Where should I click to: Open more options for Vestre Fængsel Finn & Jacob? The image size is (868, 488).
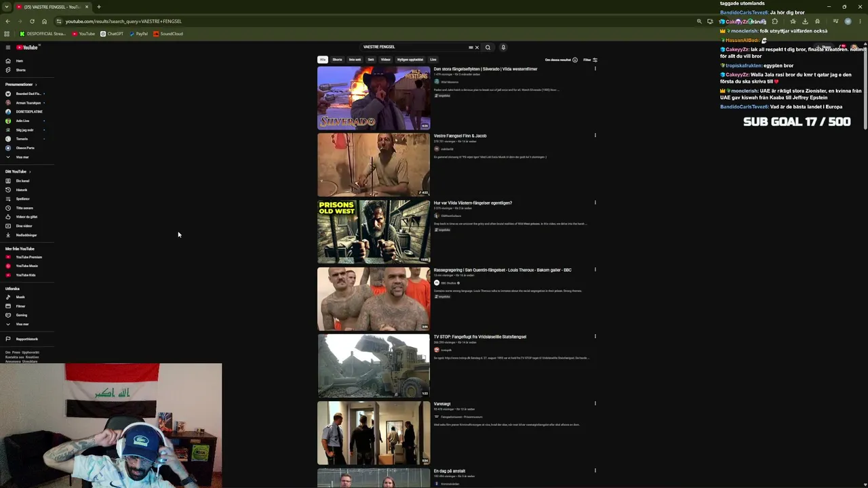(595, 135)
